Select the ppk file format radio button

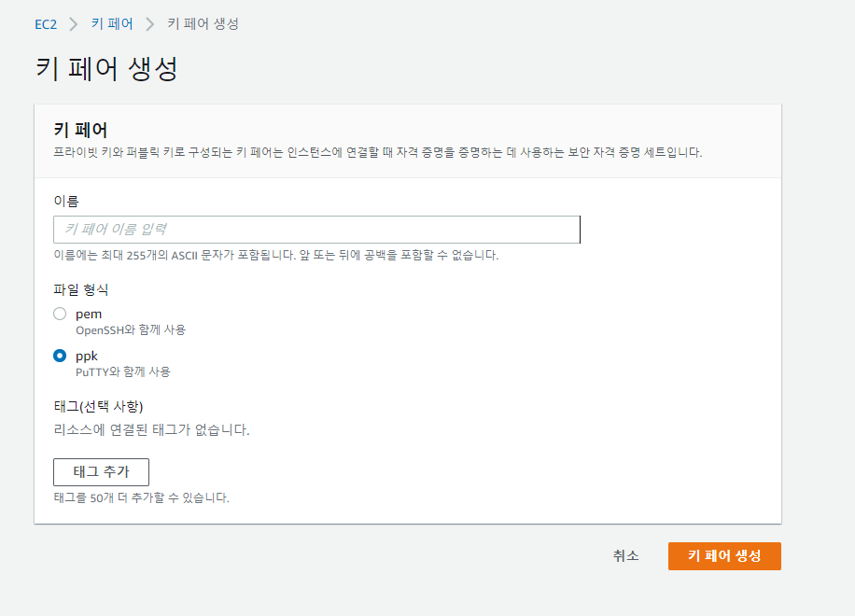click(x=60, y=356)
